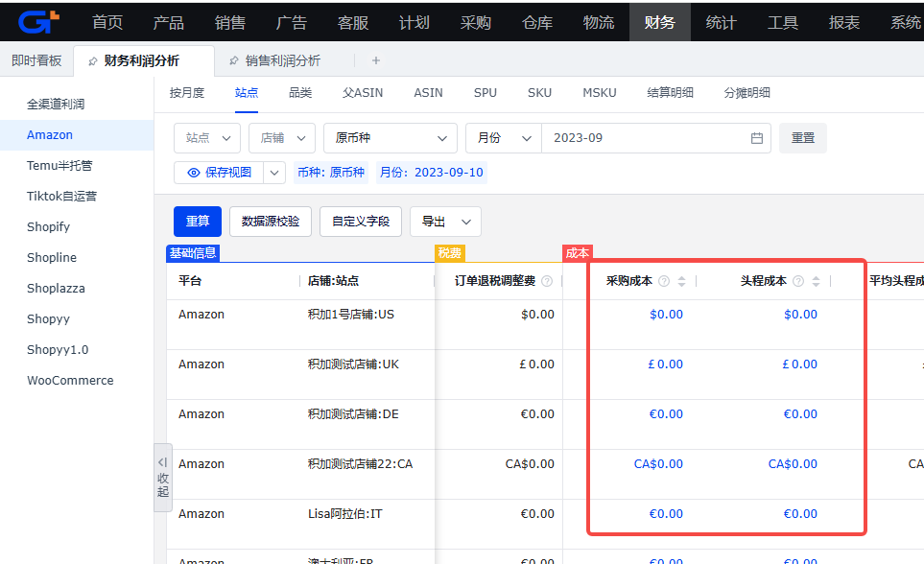Click the 重置 reset button
This screenshot has width=924, height=564.
tap(802, 138)
